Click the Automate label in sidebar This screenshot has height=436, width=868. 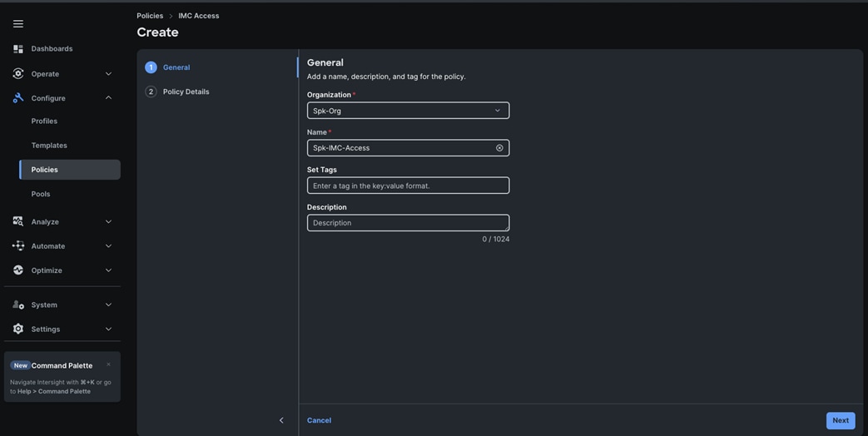click(x=48, y=246)
